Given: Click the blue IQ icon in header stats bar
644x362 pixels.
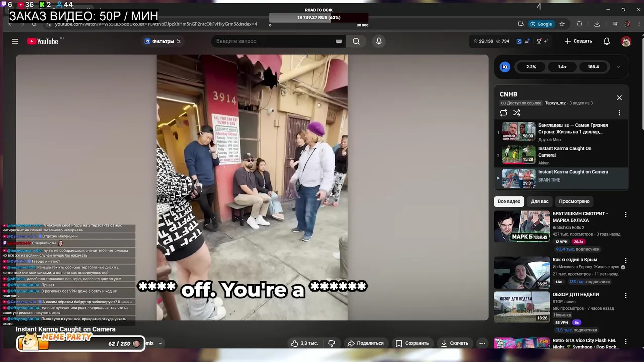Looking at the screenshot, I should (519, 41).
